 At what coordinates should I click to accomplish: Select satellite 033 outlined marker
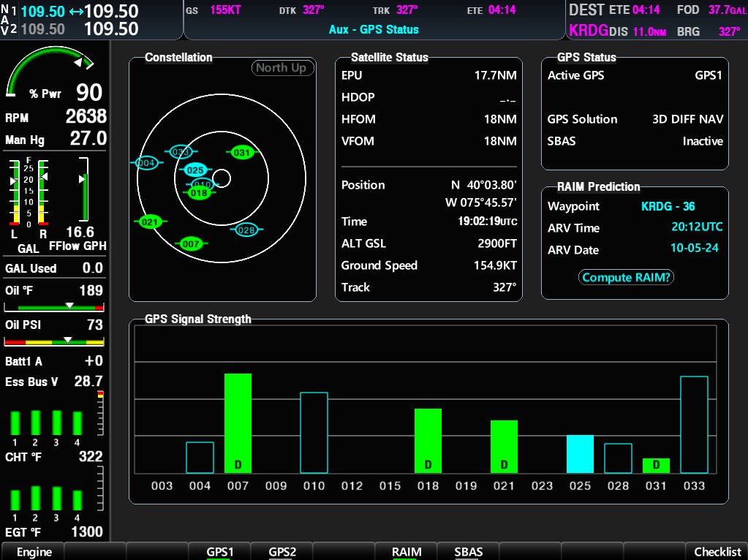pos(180,152)
